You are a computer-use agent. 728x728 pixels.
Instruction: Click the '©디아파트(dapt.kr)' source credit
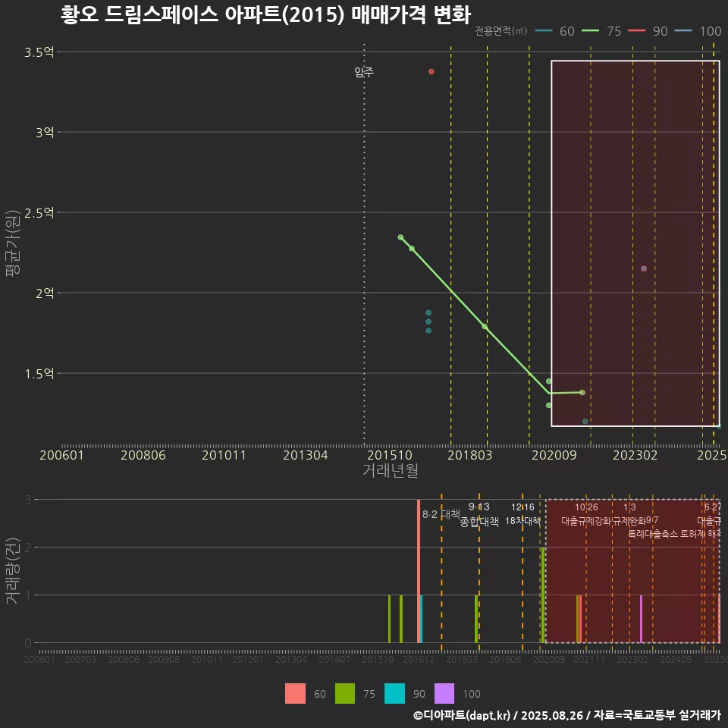click(x=462, y=715)
